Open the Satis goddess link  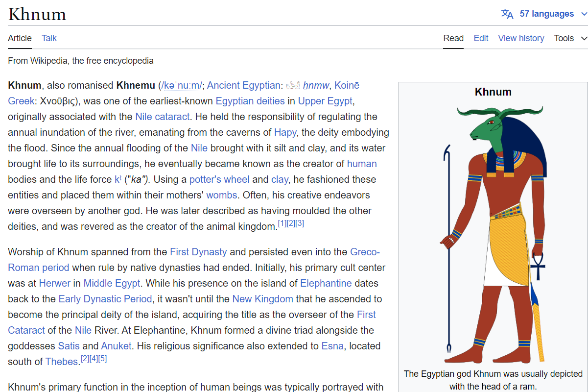pos(69,346)
